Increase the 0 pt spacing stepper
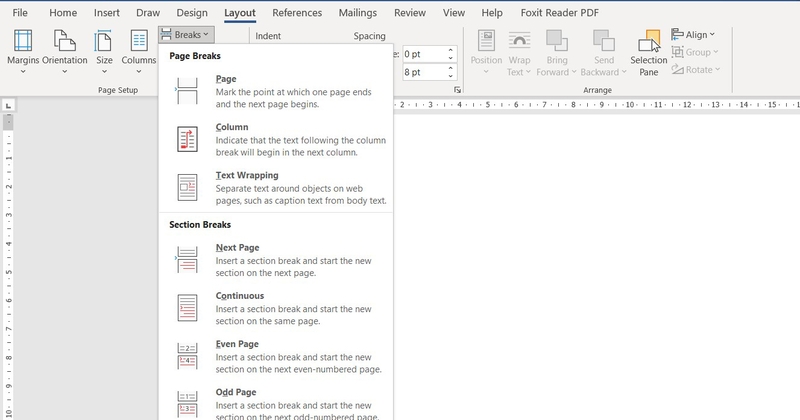Image resolution: width=800 pixels, height=420 pixels. coord(451,50)
